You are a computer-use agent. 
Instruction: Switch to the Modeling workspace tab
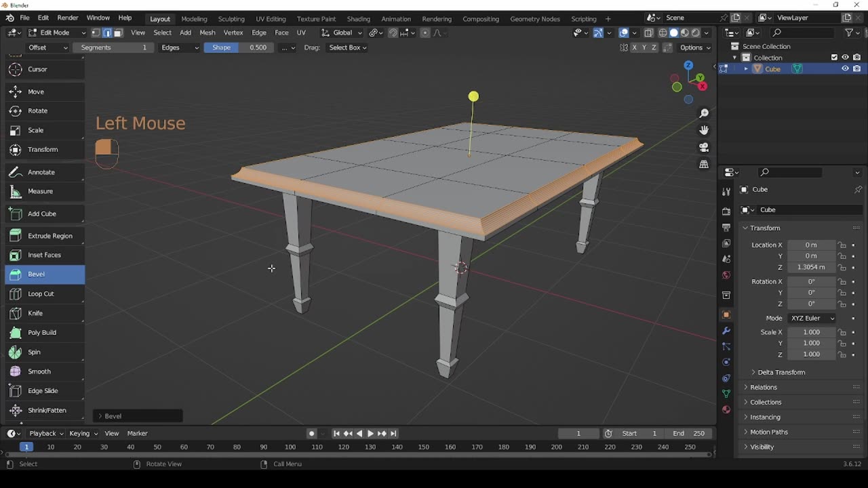click(194, 18)
